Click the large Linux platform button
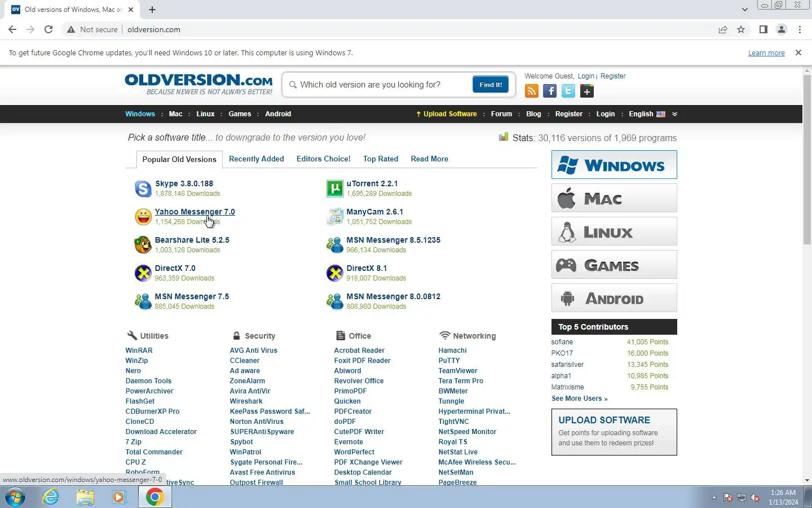 pyautogui.click(x=614, y=231)
